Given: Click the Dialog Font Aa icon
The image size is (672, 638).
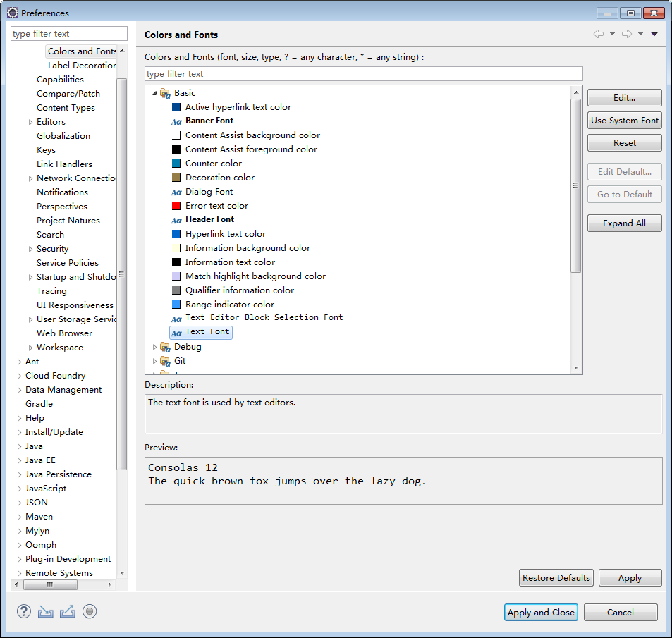Looking at the screenshot, I should [176, 192].
